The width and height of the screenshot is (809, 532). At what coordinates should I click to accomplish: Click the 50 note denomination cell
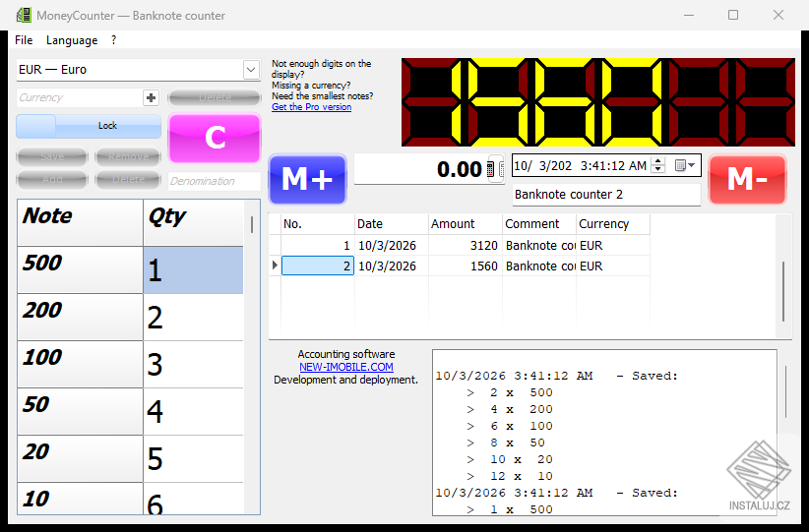click(81, 412)
